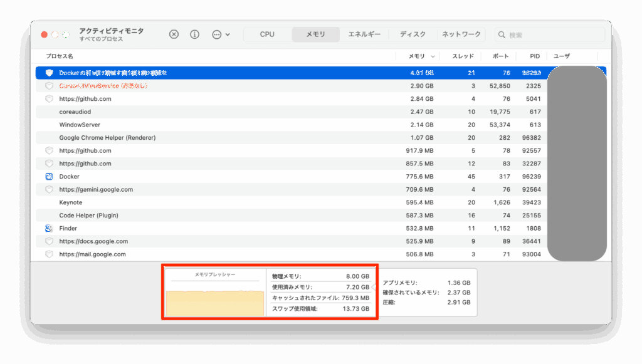Switch to the CPU tab
This screenshot has width=642, height=364.
pos(267,34)
